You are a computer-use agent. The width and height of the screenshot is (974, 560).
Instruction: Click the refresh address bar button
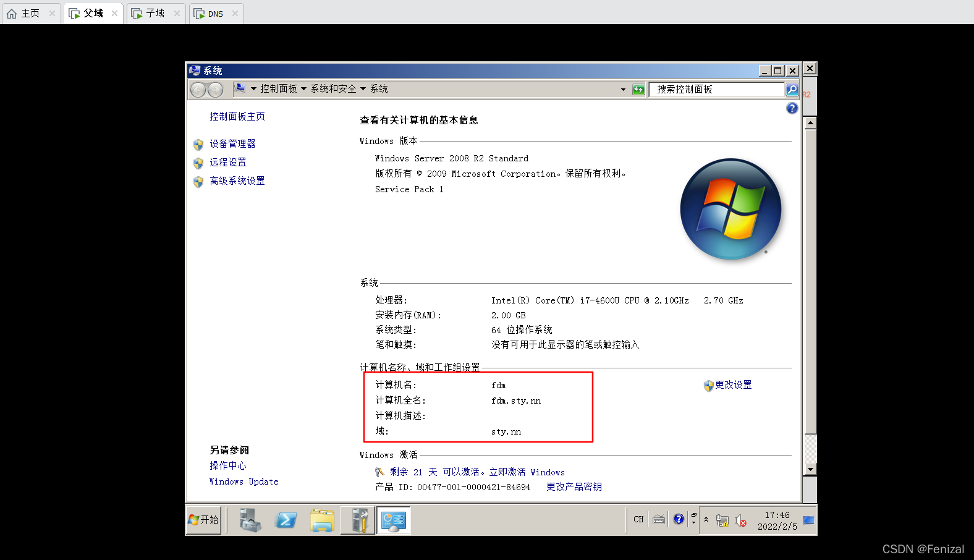pyautogui.click(x=638, y=90)
